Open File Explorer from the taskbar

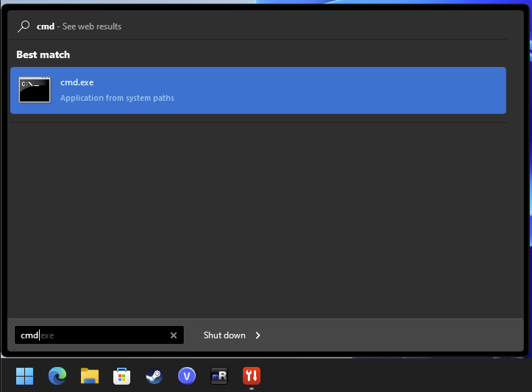(90, 376)
